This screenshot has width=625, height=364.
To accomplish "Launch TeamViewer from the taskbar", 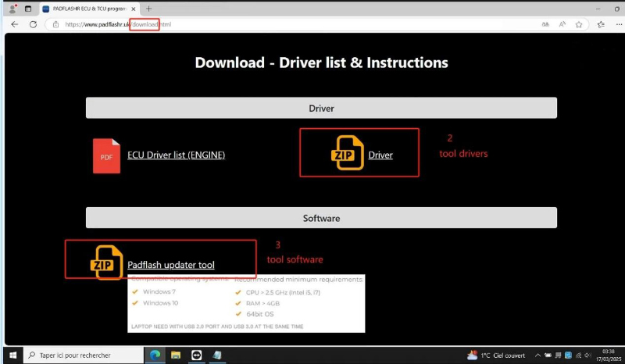I will click(x=196, y=355).
